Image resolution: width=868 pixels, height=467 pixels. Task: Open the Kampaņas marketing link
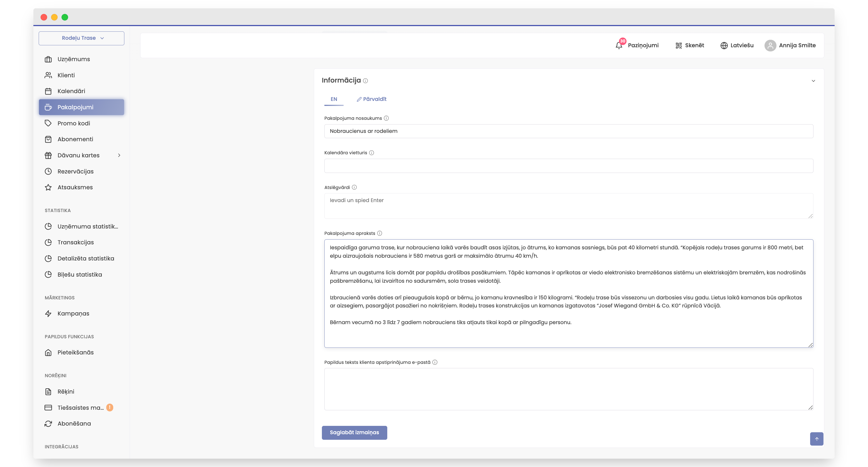point(73,314)
